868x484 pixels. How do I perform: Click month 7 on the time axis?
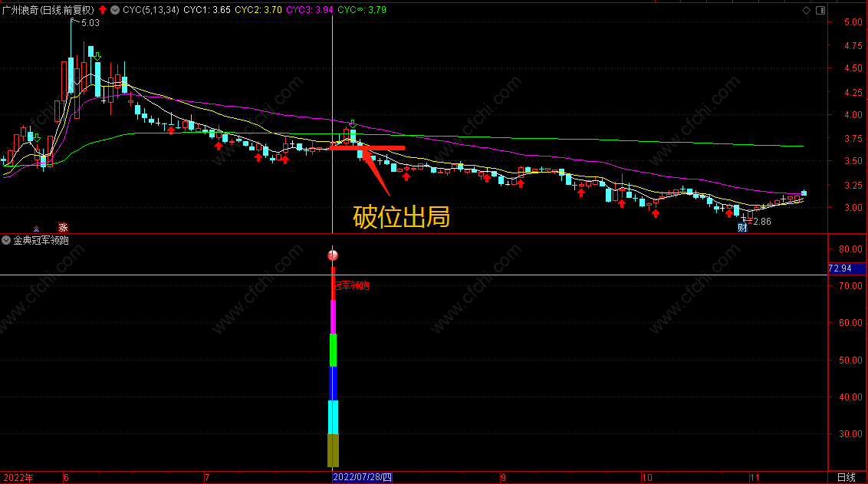click(207, 478)
